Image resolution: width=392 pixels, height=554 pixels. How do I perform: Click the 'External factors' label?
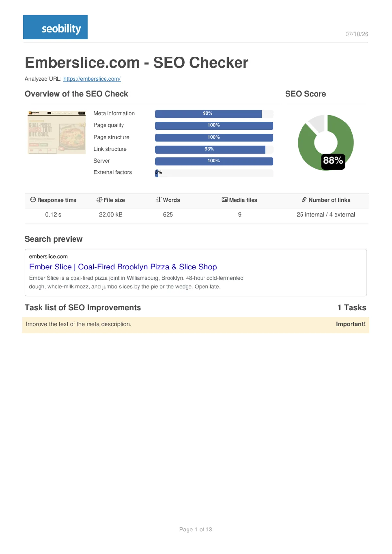click(x=113, y=172)
